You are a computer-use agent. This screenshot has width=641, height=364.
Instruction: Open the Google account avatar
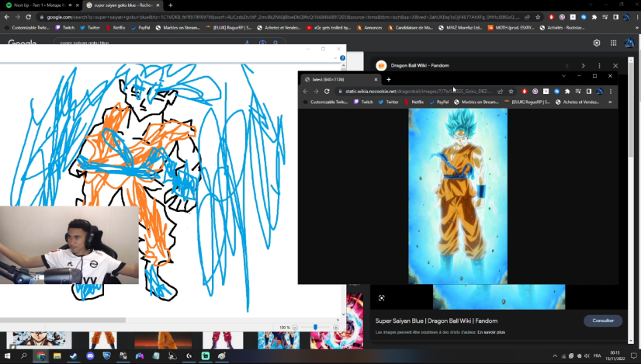(x=629, y=43)
